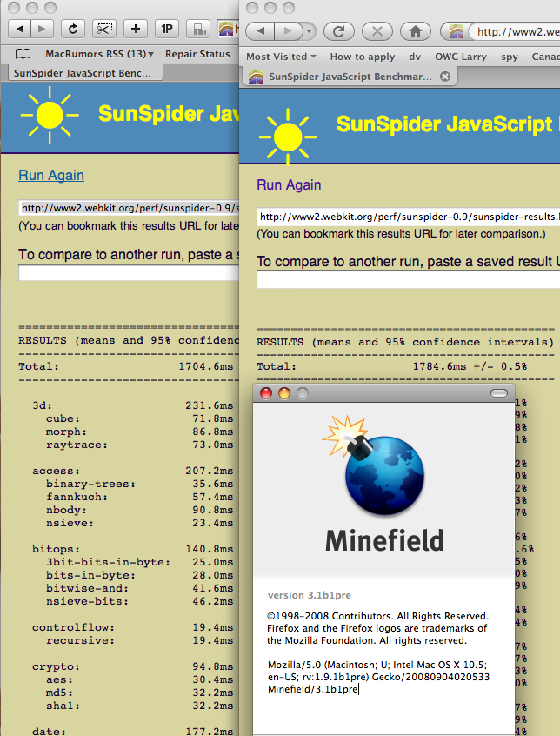Click Safari Total 1704.6ms value
The width and height of the screenshot is (560, 736).
[x=206, y=366]
